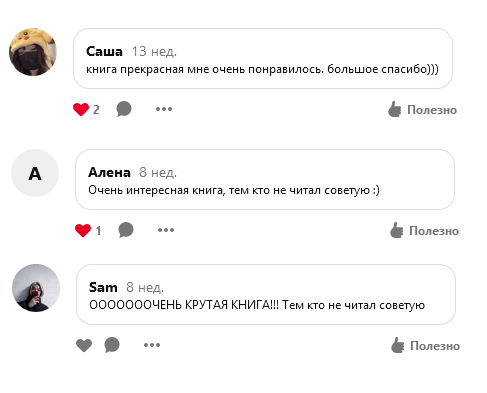487x393 pixels.
Task: Click the 13 нед. timestamp on Саша's comment
Action: click(154, 52)
